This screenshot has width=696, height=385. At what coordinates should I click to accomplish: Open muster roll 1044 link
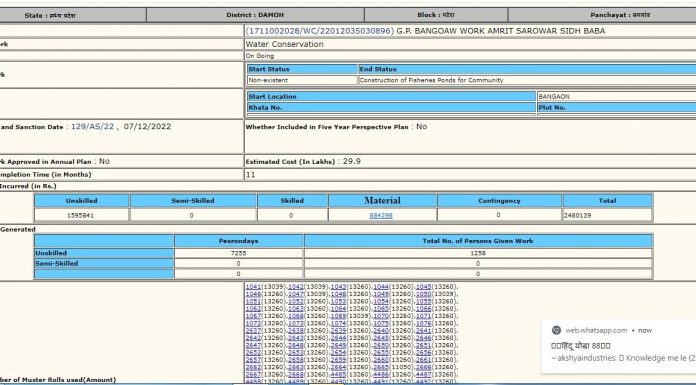point(381,287)
